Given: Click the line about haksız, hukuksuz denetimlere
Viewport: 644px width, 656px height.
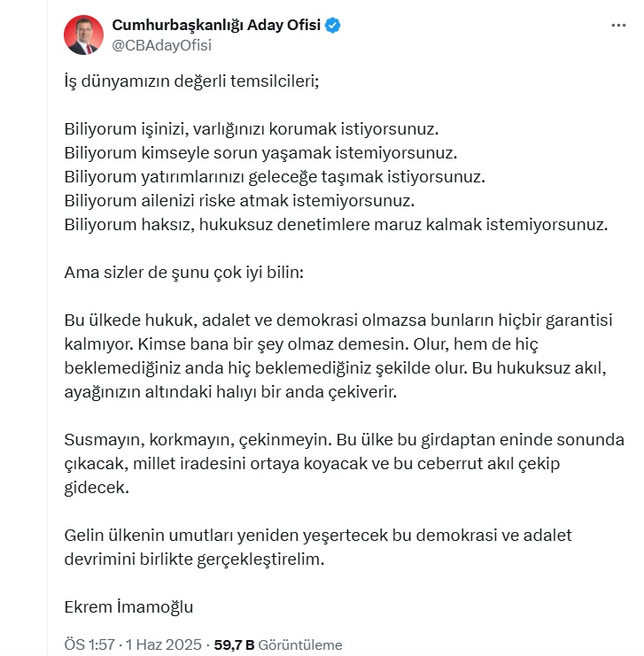Looking at the screenshot, I should click(336, 225).
